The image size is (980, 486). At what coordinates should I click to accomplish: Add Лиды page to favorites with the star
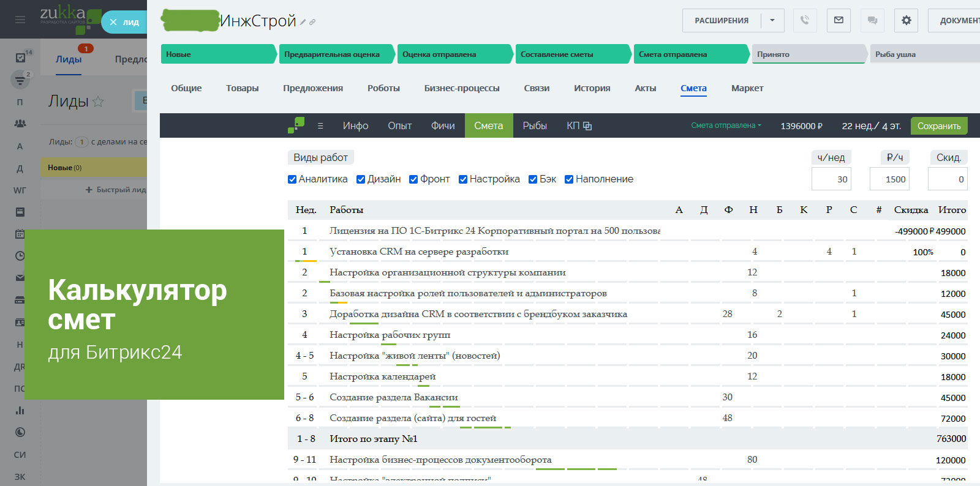98,102
